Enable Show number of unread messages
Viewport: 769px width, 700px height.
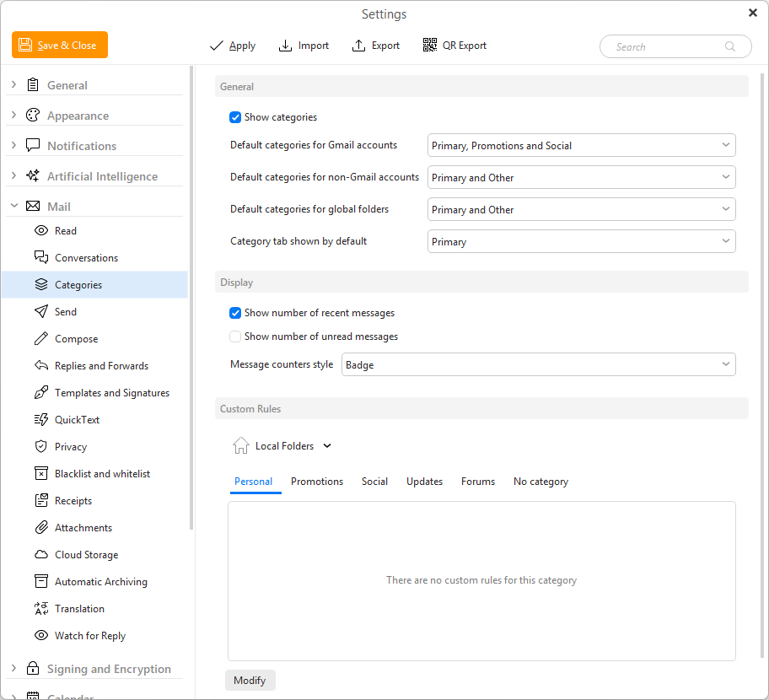pyautogui.click(x=235, y=337)
